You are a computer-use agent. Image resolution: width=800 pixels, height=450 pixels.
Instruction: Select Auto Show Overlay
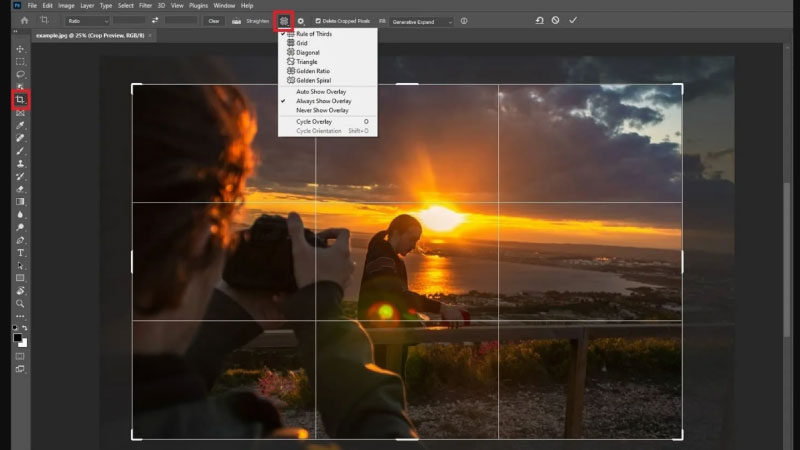pyautogui.click(x=328, y=92)
